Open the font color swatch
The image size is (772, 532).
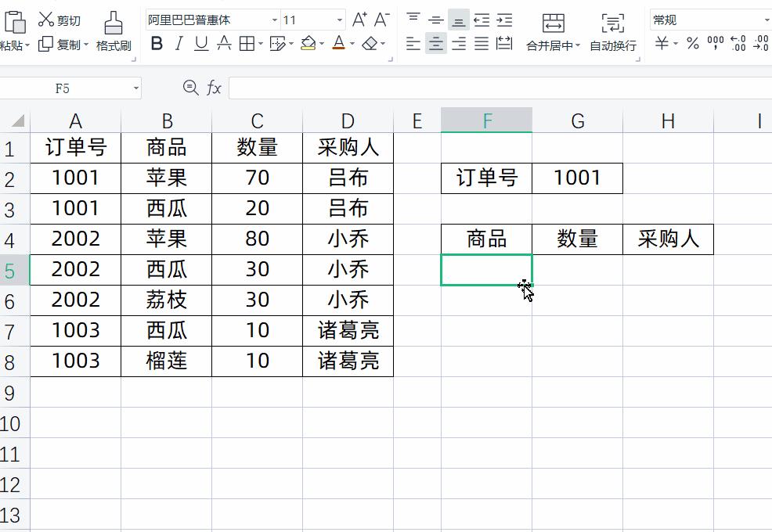(338, 45)
